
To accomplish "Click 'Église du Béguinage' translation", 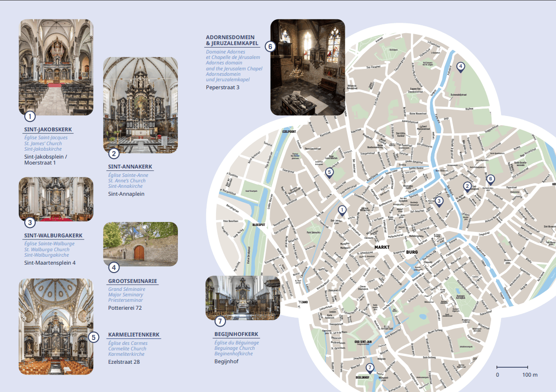I will point(236,342).
